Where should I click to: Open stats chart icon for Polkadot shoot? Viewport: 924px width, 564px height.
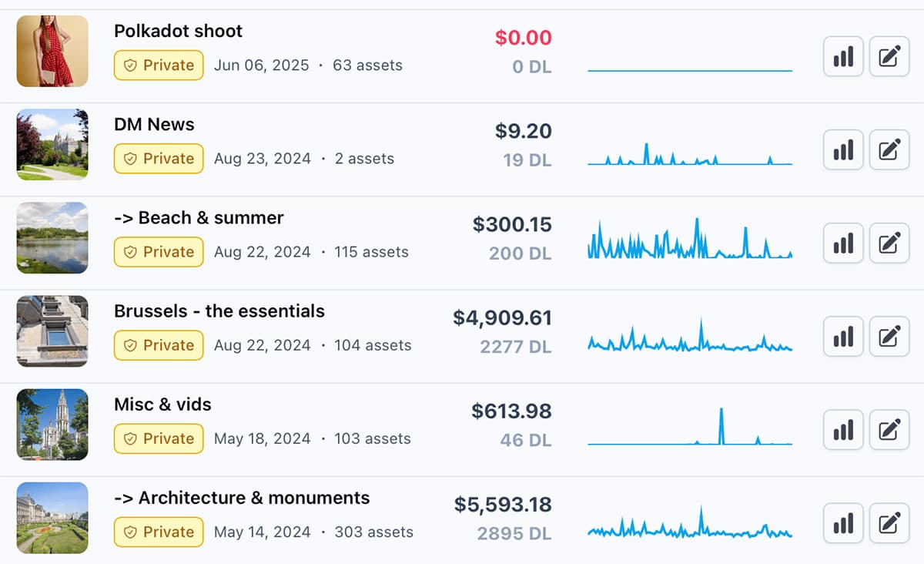(x=843, y=56)
